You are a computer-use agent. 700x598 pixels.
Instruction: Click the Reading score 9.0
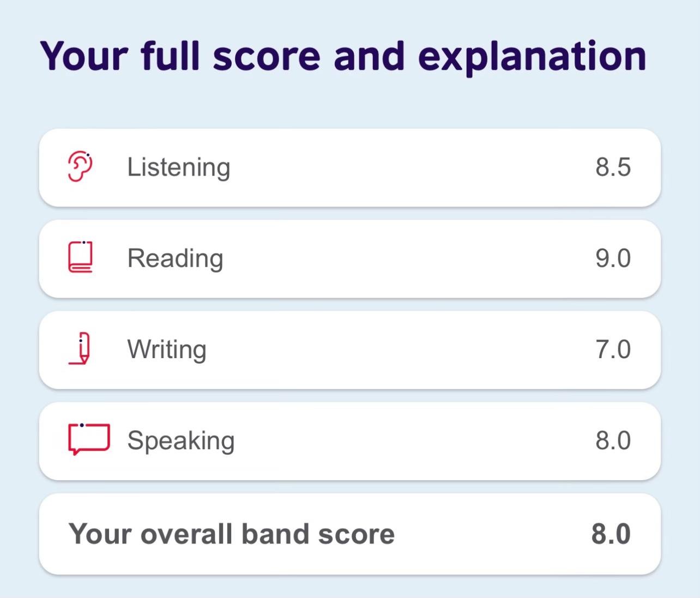click(613, 258)
